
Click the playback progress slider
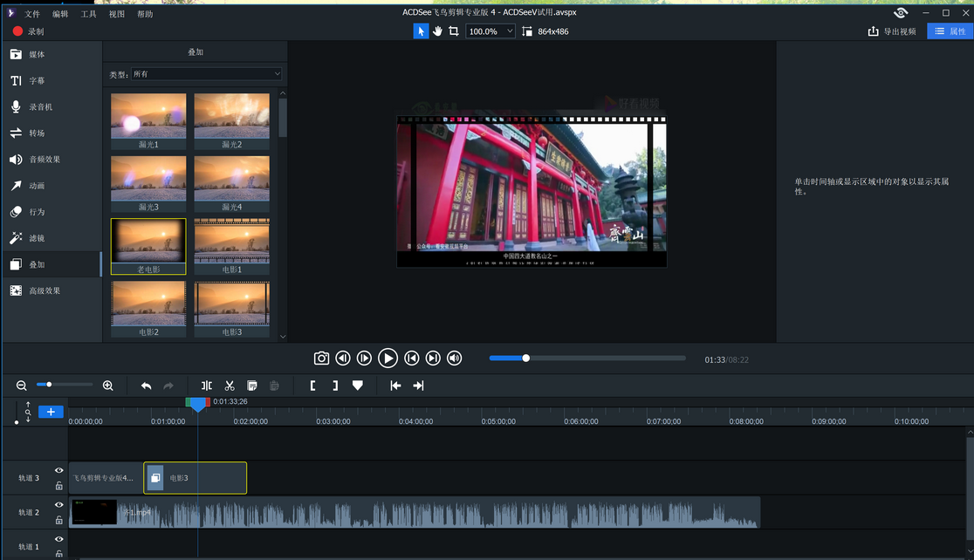[587, 359]
